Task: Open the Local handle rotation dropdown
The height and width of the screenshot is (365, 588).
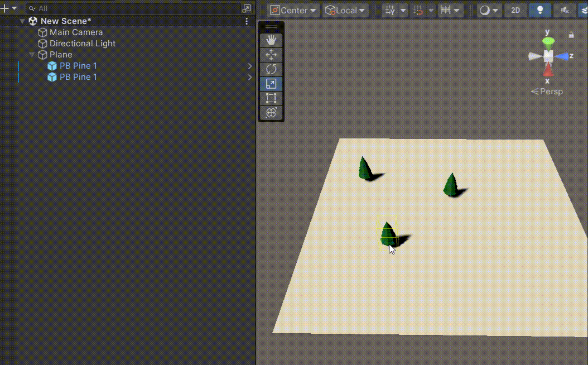Action: pos(346,10)
